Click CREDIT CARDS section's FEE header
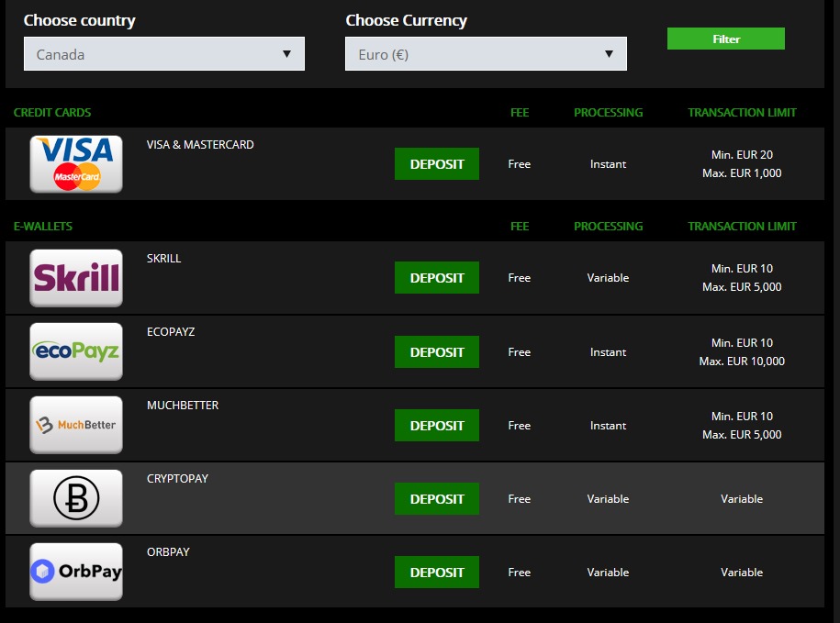 (520, 112)
